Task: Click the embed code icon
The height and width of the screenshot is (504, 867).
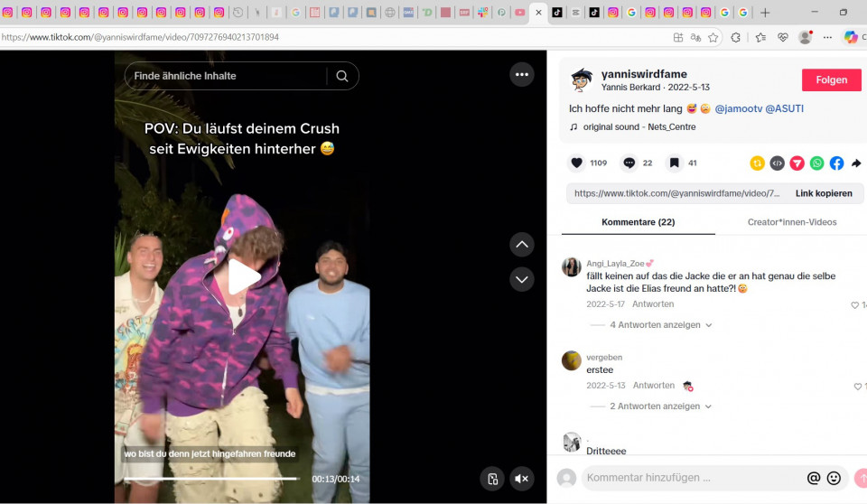Action: [x=777, y=163]
